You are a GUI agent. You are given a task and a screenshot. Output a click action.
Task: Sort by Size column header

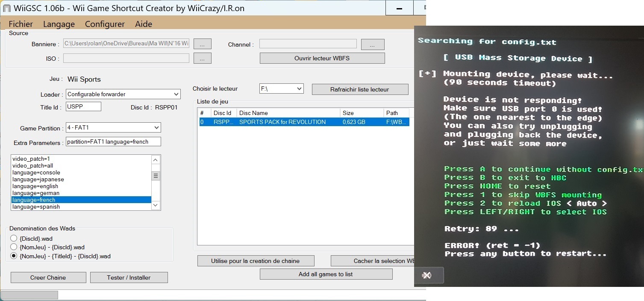(x=362, y=113)
